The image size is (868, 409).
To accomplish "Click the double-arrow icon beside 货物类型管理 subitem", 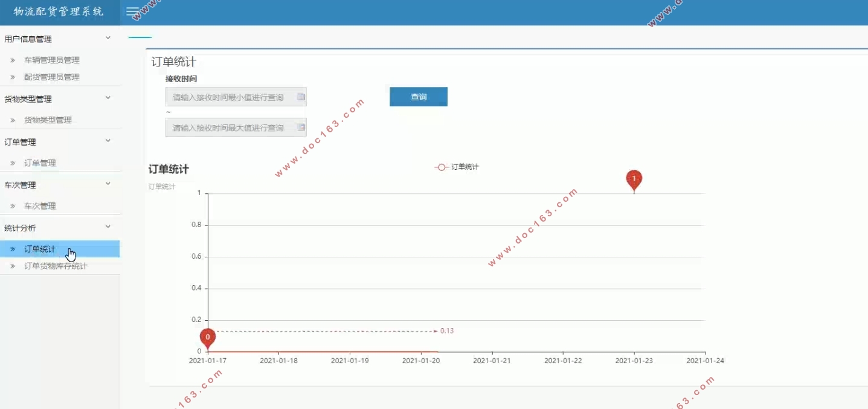I will [13, 120].
